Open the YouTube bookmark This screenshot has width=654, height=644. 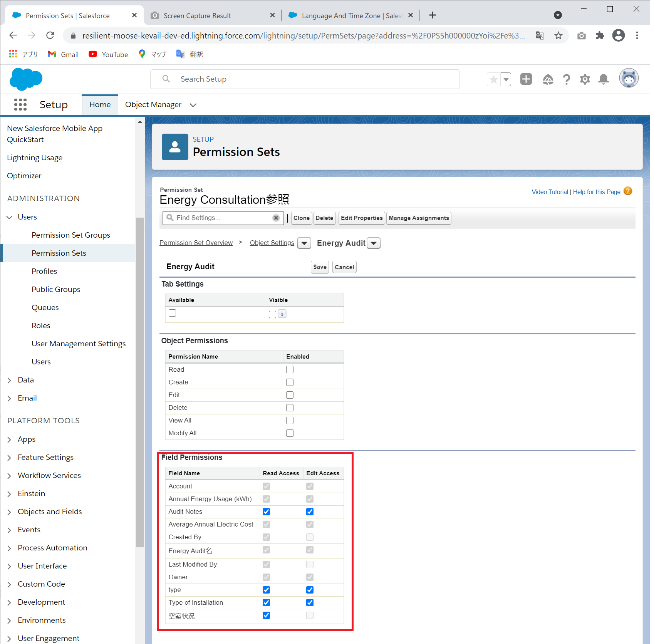tap(108, 54)
